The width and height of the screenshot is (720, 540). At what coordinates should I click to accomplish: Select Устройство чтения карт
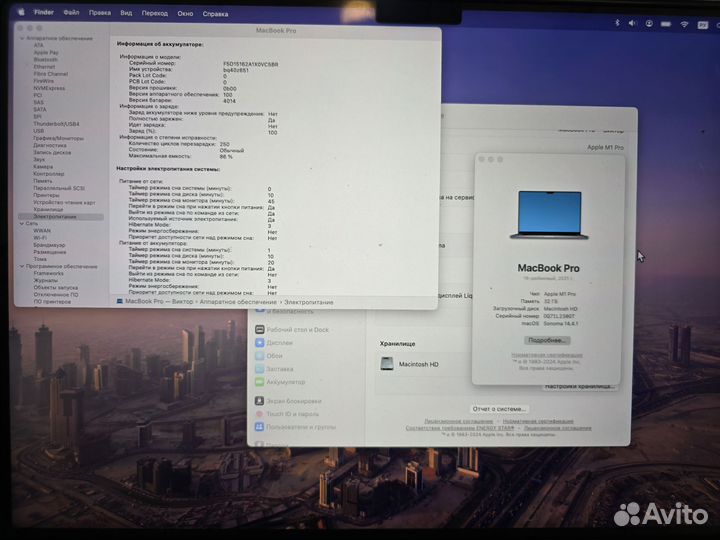click(64, 202)
